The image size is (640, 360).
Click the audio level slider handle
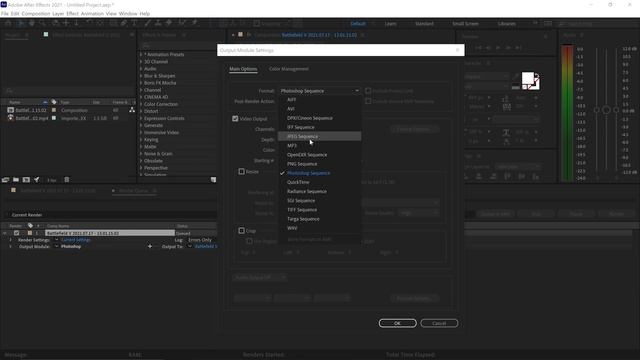tap(606, 110)
